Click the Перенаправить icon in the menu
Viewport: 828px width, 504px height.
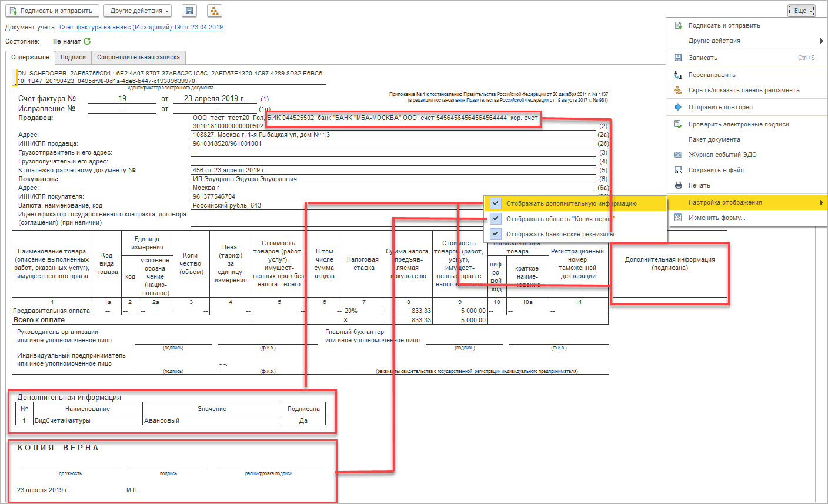point(677,75)
